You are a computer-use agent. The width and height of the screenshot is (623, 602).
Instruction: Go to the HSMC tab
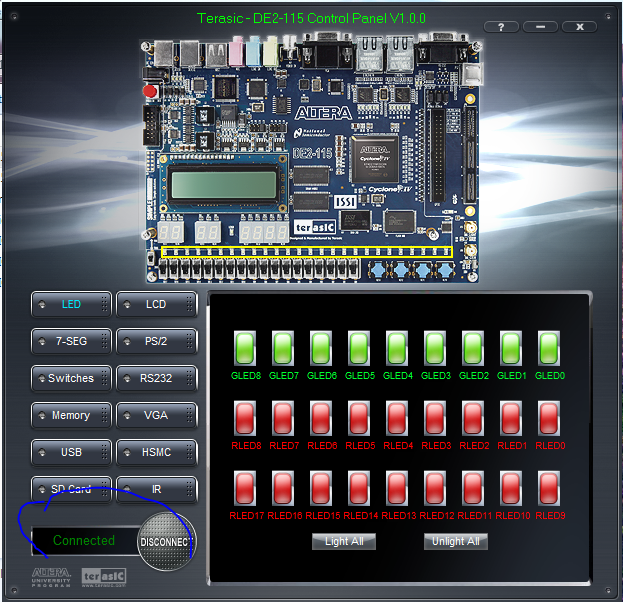click(x=157, y=453)
